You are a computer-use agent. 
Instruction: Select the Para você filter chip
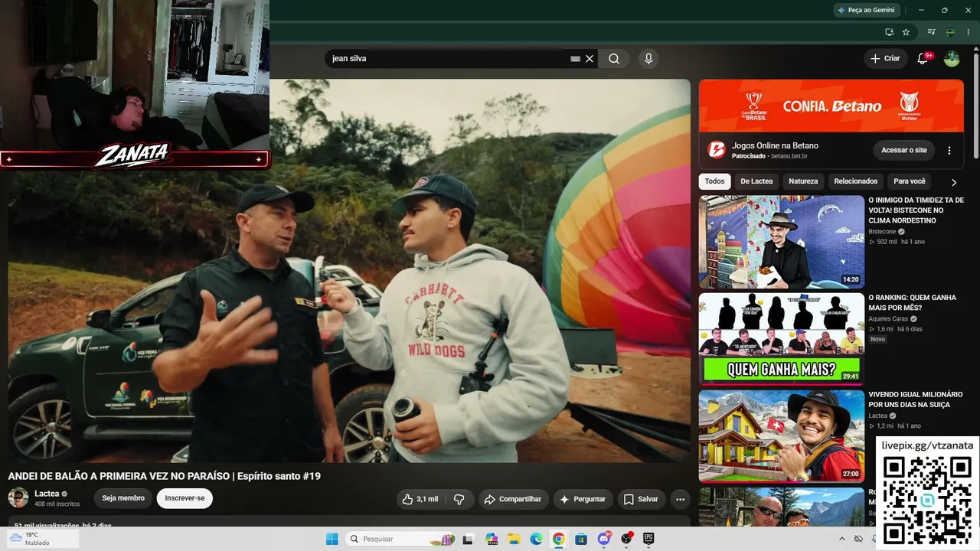tap(910, 181)
